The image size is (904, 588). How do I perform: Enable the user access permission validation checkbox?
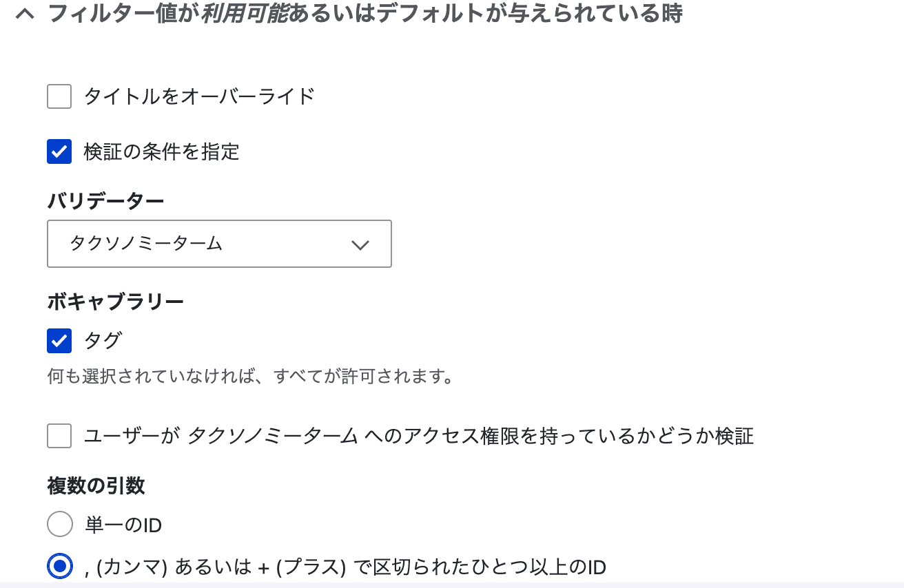click(59, 436)
